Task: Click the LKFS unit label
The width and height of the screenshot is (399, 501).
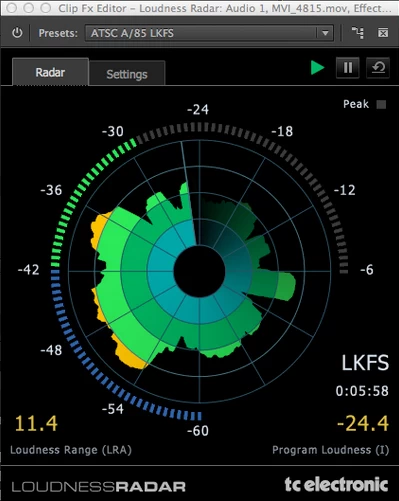Action: 365,363
